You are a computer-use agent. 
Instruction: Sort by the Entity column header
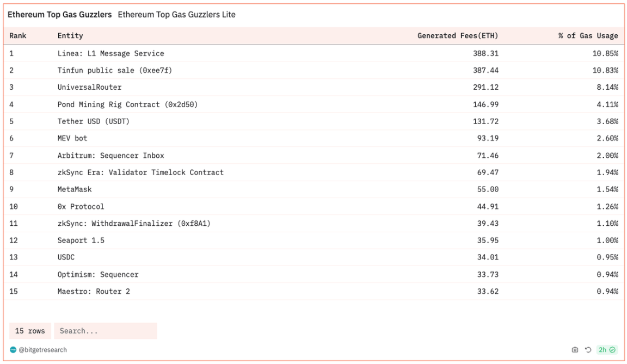70,36
